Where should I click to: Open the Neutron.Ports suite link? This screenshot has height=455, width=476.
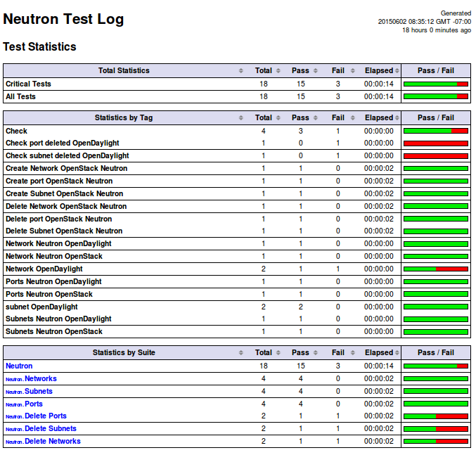click(x=33, y=404)
